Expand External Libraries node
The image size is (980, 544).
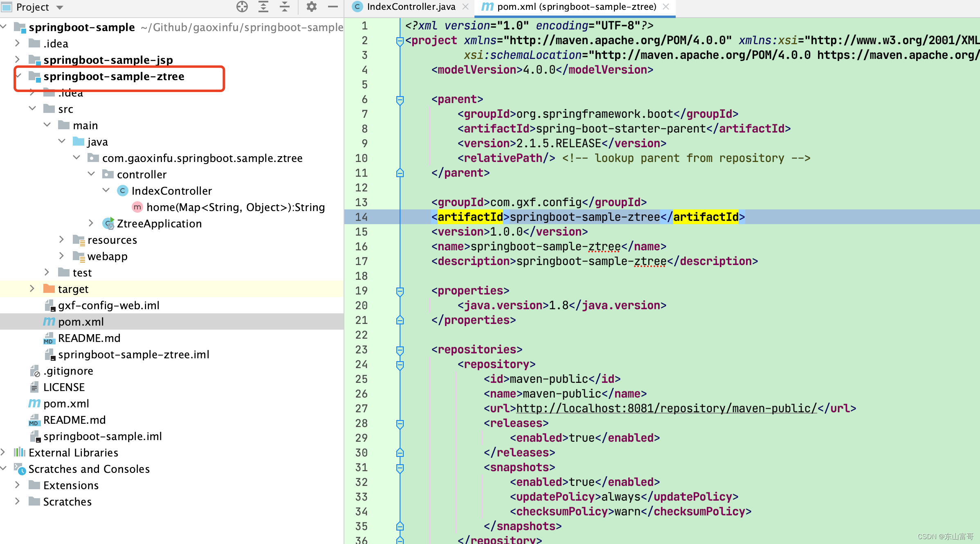point(3,452)
